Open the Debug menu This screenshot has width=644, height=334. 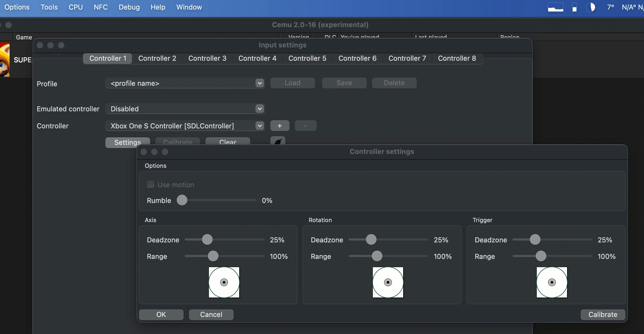[129, 7]
